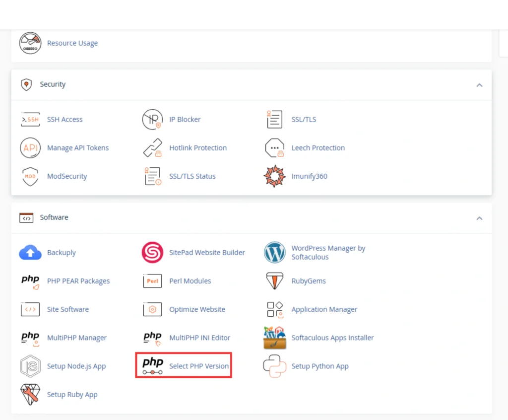Click the Site Software code icon
The width and height of the screenshot is (508, 420).
pos(30,309)
